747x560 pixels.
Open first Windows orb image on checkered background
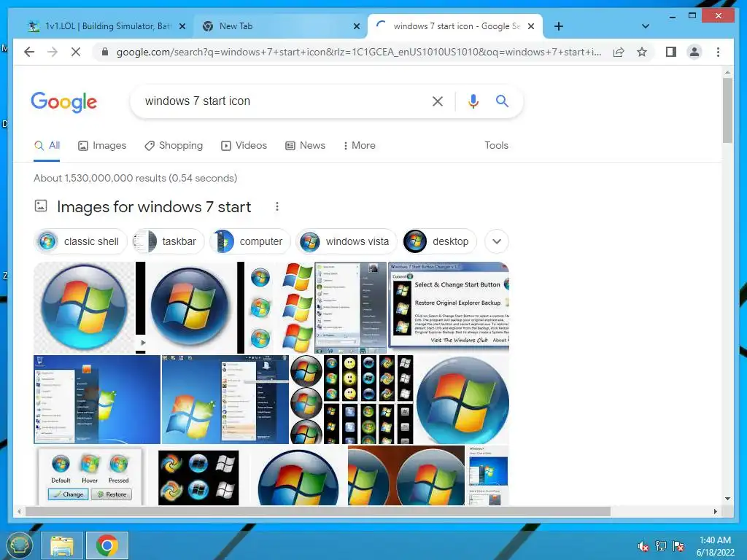click(85, 308)
